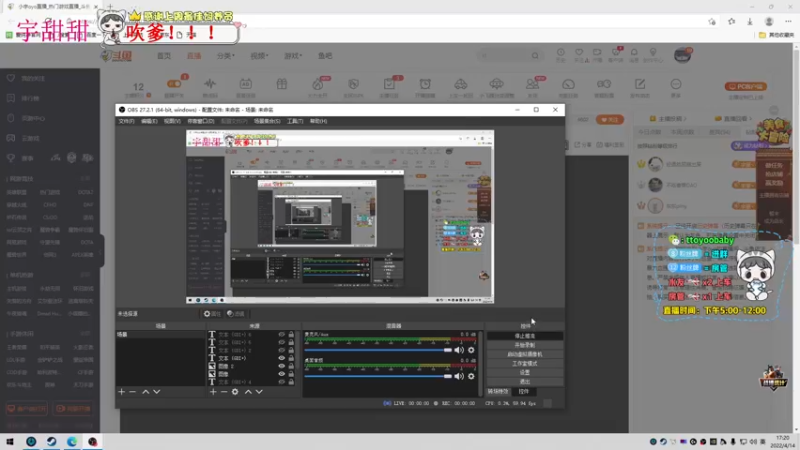The height and width of the screenshot is (450, 800).
Task: Expand the 分类 dropdown in Douyu nav
Action: click(226, 56)
